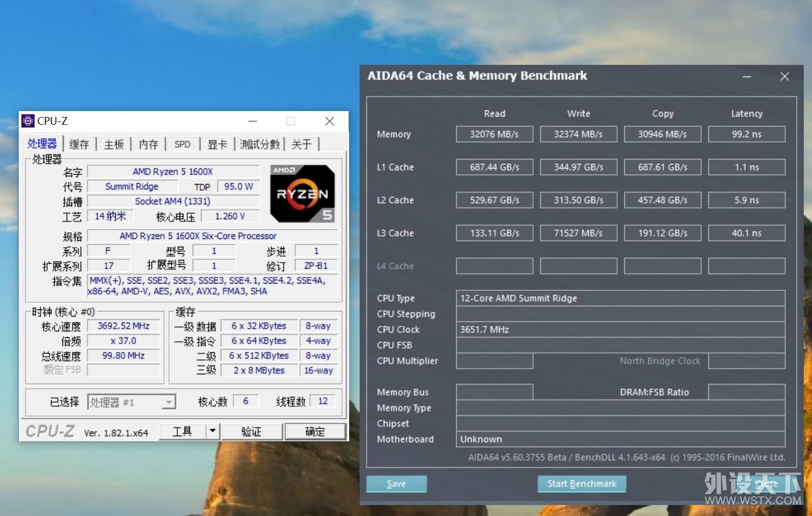Screen dimensions: 812x516
Task: Minimize the AIDA64 benchmark window
Action: click(747, 77)
